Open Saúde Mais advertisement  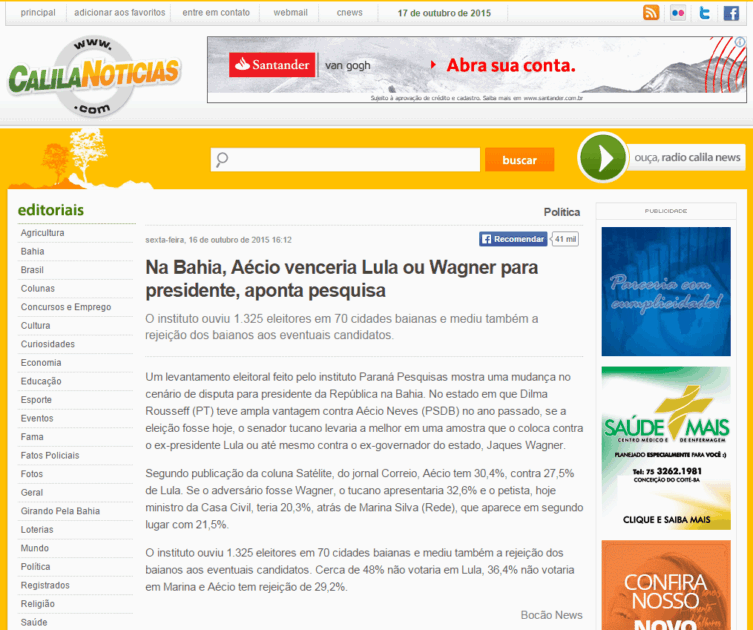point(665,448)
